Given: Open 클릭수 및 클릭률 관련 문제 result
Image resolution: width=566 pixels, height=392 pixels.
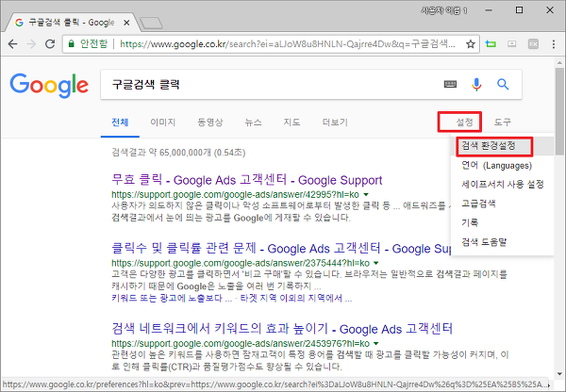Looking at the screenshot, I should [x=281, y=248].
